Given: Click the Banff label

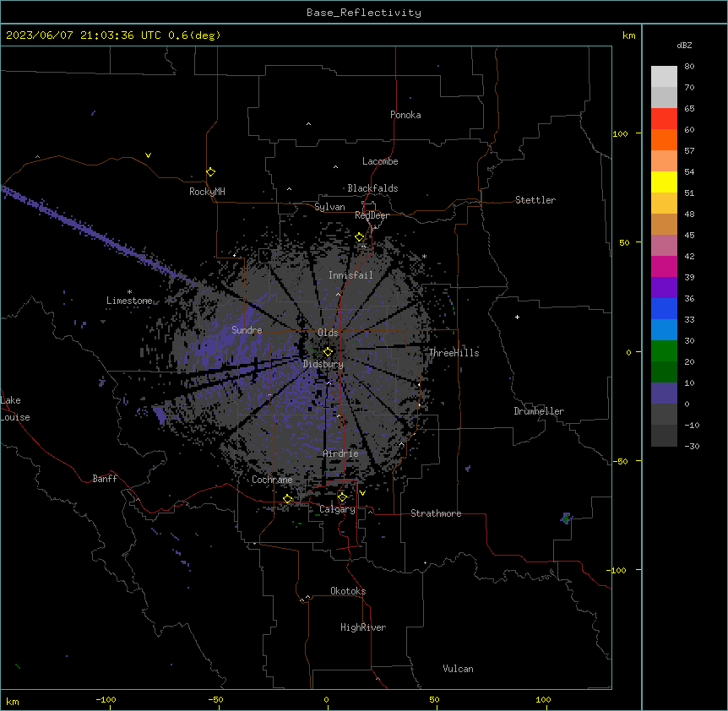Looking at the screenshot, I should point(105,479).
